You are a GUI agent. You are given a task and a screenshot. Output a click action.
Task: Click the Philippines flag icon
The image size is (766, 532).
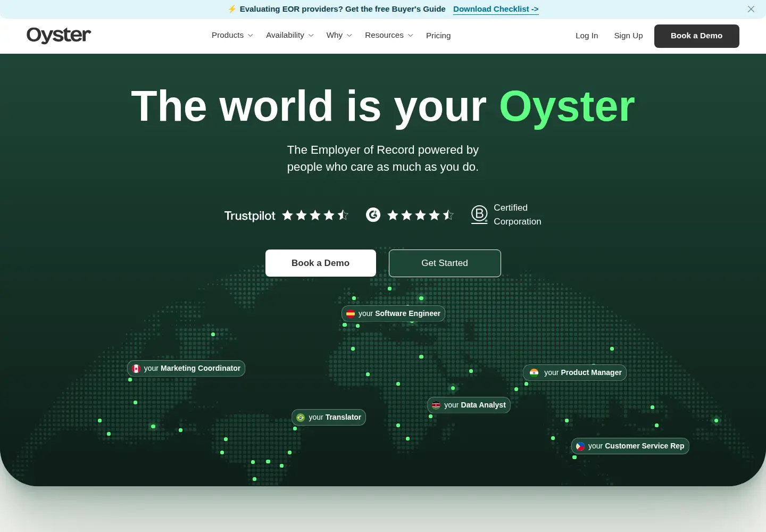pyautogui.click(x=580, y=446)
